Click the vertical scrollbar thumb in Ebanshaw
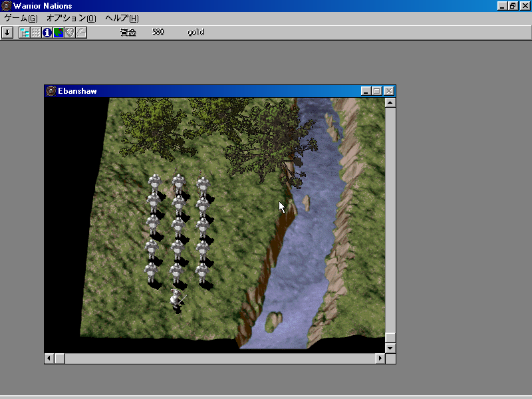The image size is (532, 399). 390,338
